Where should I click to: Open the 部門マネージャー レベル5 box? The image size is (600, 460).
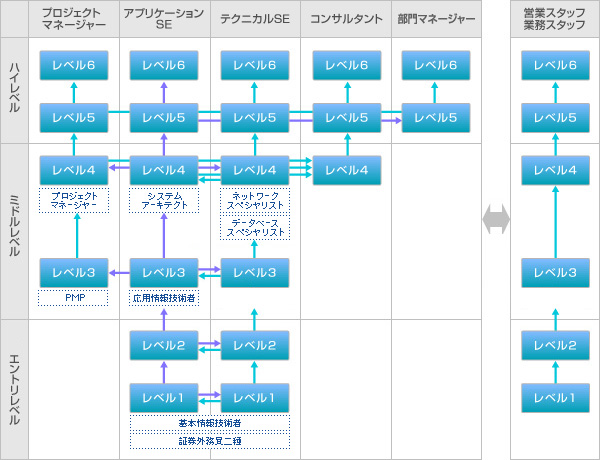[x=436, y=118]
